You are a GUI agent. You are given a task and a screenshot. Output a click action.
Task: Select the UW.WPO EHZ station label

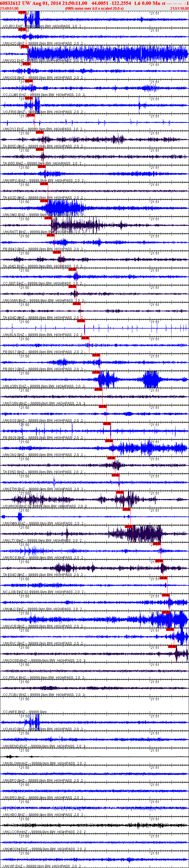42,181
